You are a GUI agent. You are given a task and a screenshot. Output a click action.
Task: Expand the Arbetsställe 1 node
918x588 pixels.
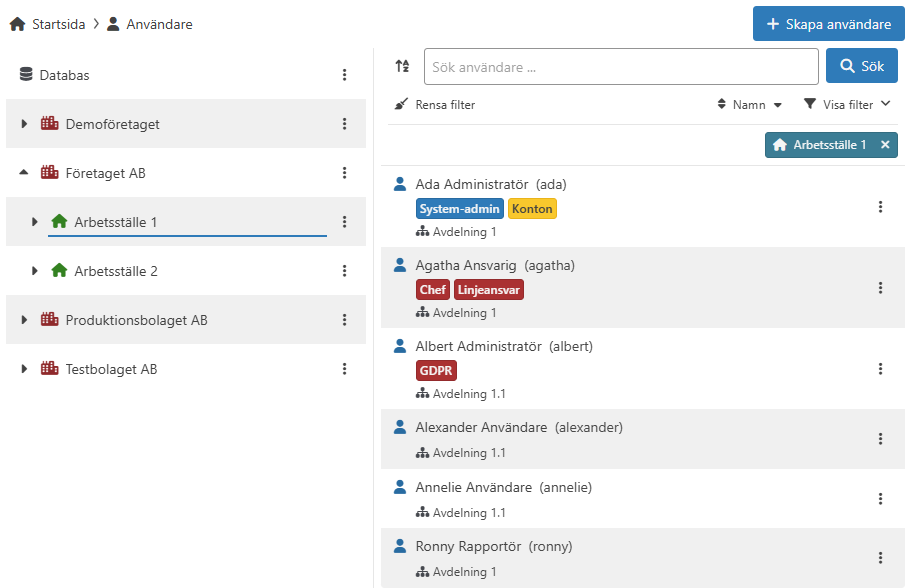pyautogui.click(x=35, y=222)
